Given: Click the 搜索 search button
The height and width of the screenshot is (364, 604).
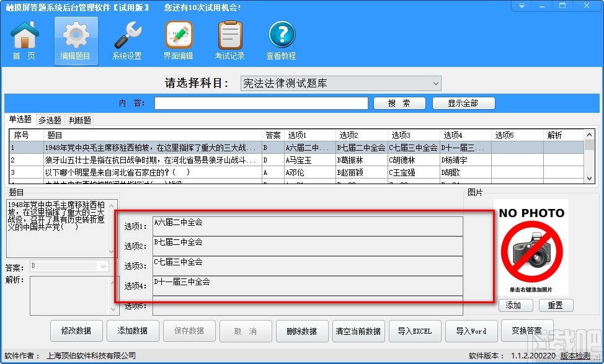Looking at the screenshot, I should pyautogui.click(x=399, y=103).
